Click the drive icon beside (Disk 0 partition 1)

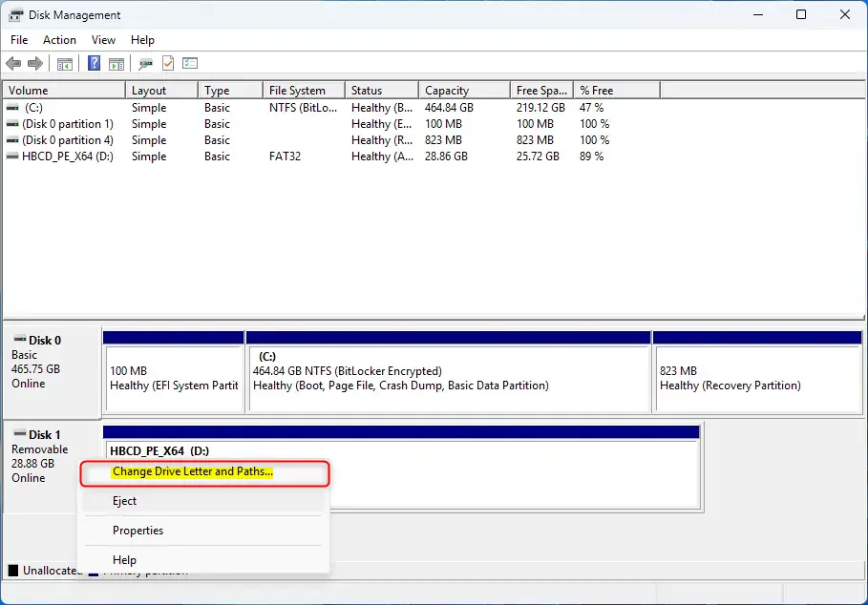(12, 124)
